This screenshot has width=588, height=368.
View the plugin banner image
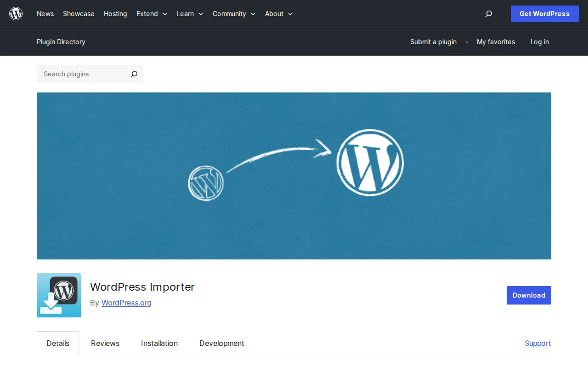click(294, 176)
